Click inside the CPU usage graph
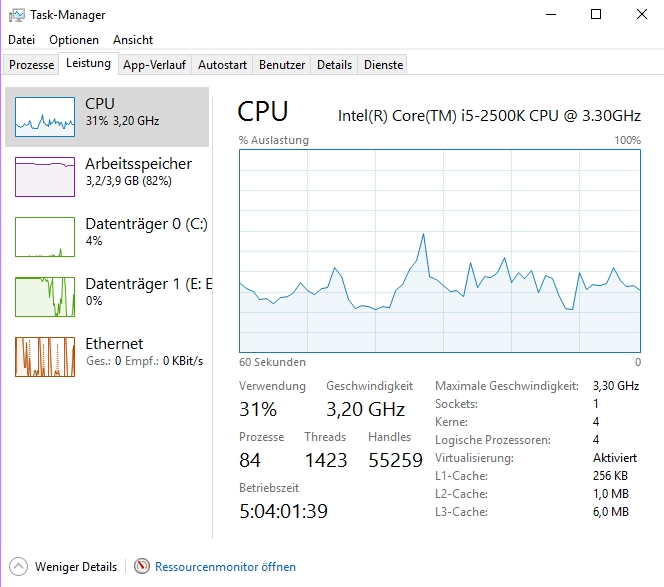This screenshot has height=587, width=664. pyautogui.click(x=440, y=250)
